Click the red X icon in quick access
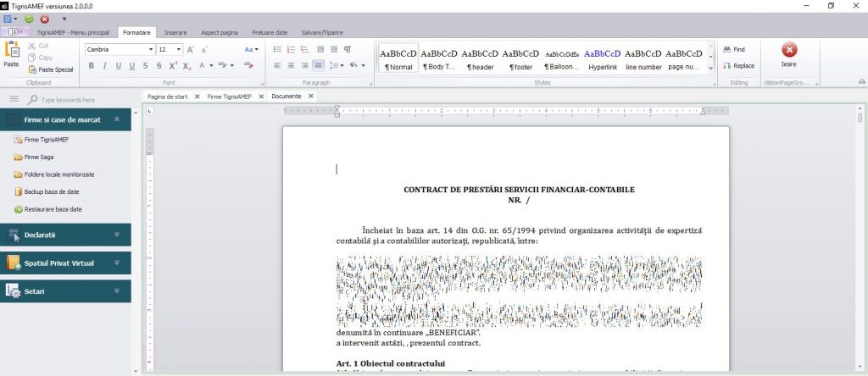Image resolution: width=868 pixels, height=376 pixels. click(x=45, y=19)
